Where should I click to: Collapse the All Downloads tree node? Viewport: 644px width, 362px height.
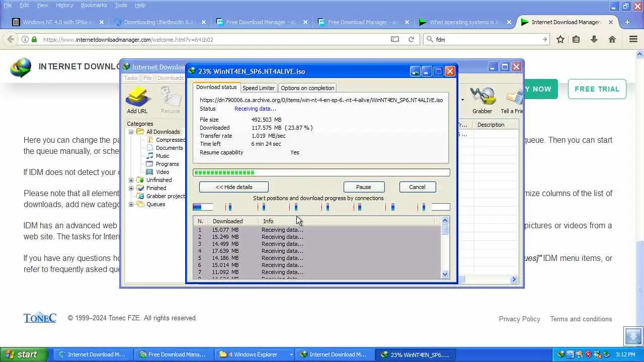pos(131,132)
